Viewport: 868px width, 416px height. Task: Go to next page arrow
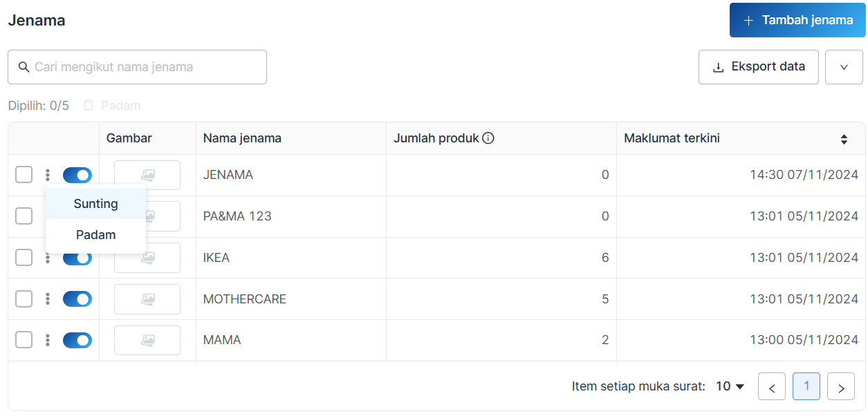[x=841, y=387]
